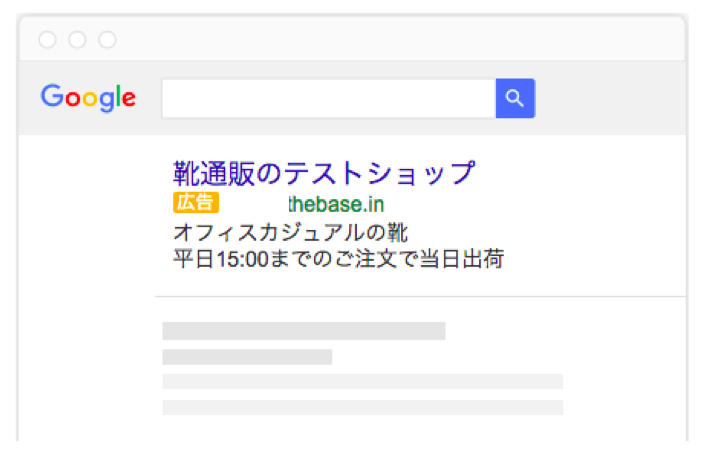The height and width of the screenshot is (465, 703).
Task: Click the third long gray placeholder line
Action: [362, 382]
